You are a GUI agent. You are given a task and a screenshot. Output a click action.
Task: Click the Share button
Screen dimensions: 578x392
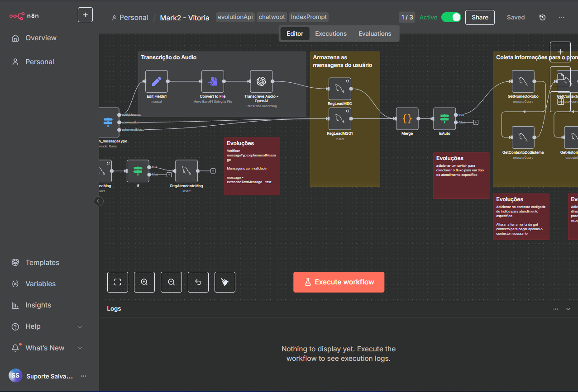coord(480,18)
